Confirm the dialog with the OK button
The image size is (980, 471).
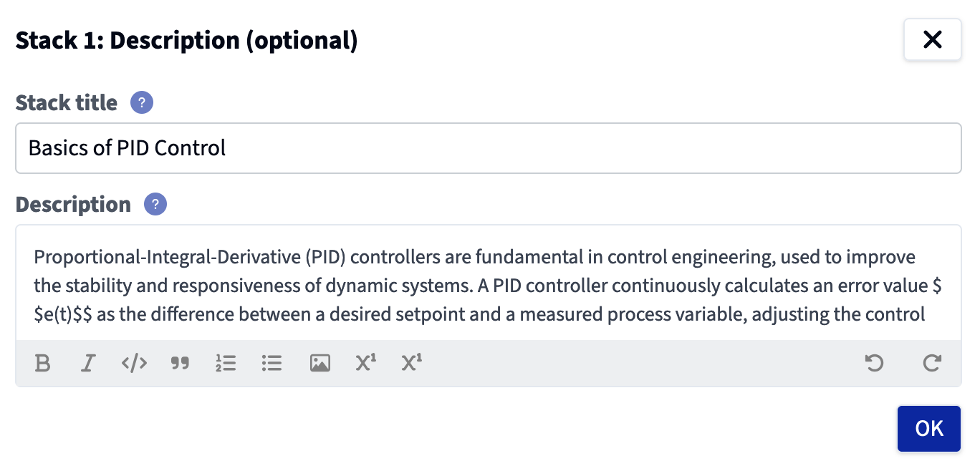pyautogui.click(x=929, y=429)
